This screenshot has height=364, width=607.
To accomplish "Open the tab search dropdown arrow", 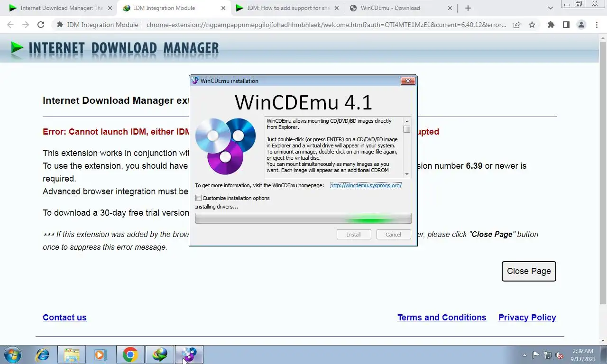I will [x=551, y=8].
